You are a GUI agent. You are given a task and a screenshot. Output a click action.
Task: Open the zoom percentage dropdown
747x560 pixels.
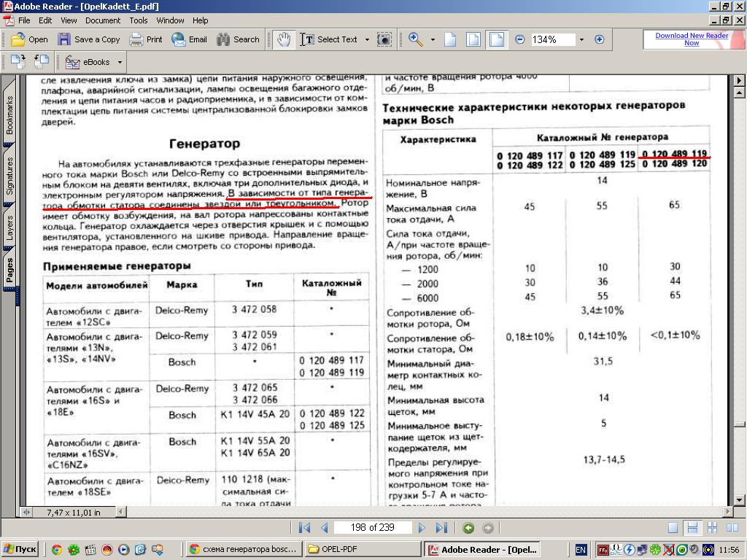581,39
